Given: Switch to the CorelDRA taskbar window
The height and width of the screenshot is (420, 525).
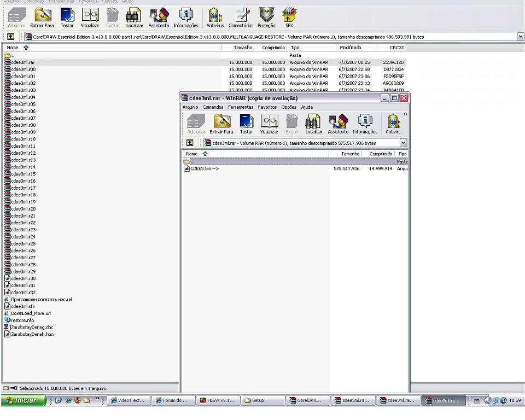Looking at the screenshot, I should pos(308,400).
